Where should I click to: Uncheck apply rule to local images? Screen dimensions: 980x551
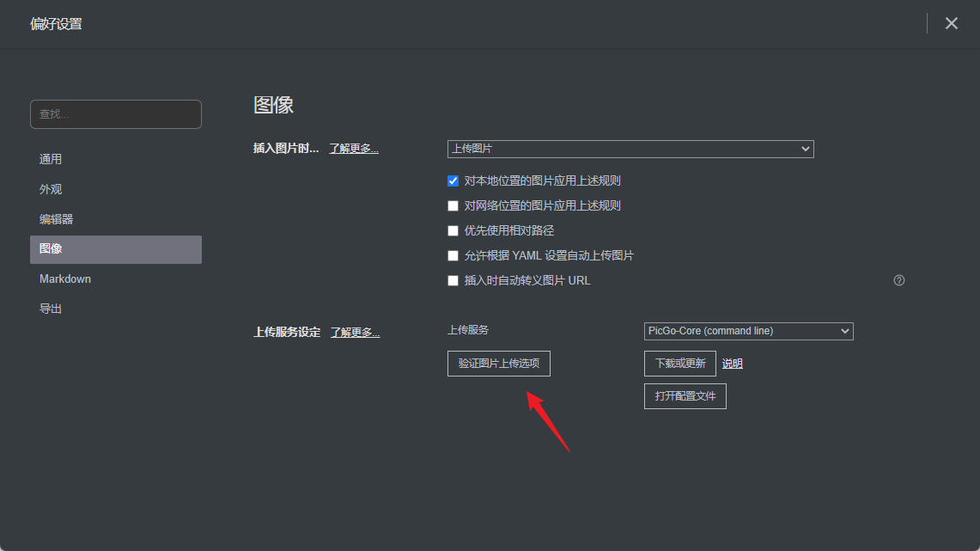coord(453,181)
